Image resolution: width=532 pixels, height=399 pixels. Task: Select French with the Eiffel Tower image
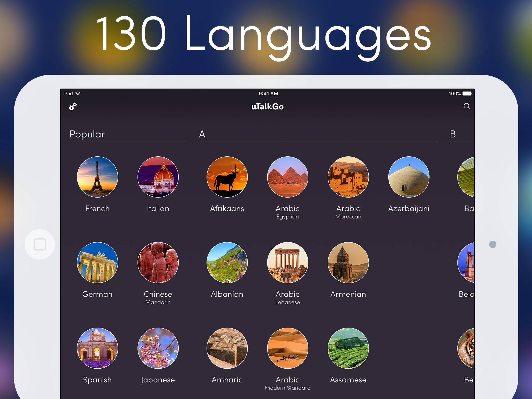[x=97, y=177]
